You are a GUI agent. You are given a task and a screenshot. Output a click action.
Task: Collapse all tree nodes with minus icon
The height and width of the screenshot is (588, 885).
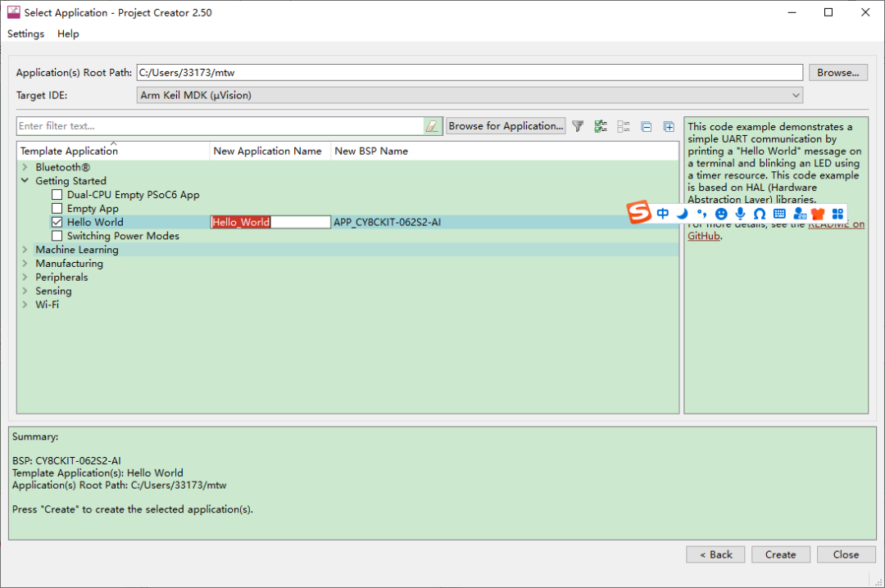[647, 126]
